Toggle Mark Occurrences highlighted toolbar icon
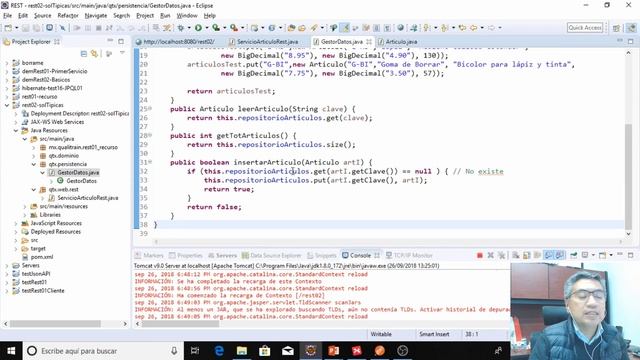The width and height of the screenshot is (640, 360). 345,28
